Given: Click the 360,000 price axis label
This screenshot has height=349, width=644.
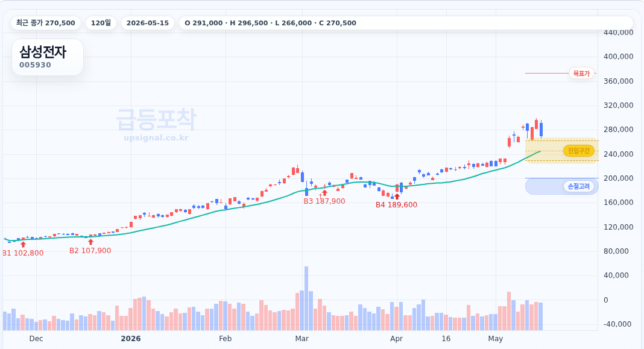Looking at the screenshot, I should tap(618, 81).
